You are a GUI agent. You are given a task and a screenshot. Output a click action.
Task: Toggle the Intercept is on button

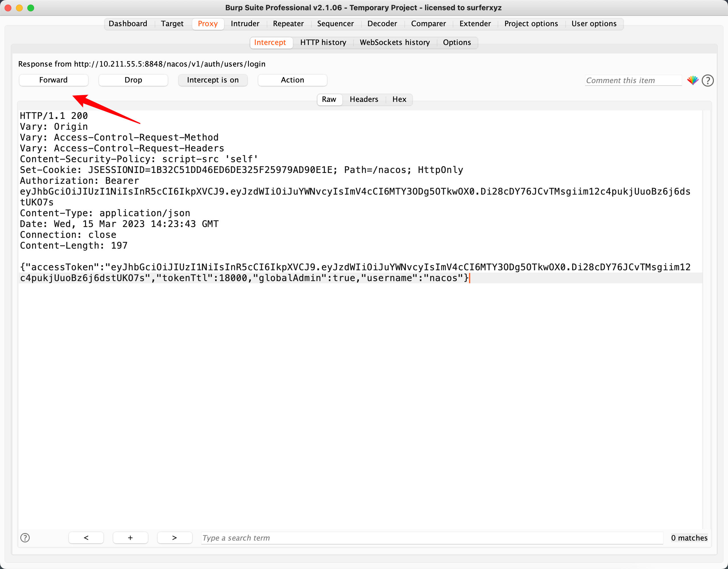click(x=213, y=80)
